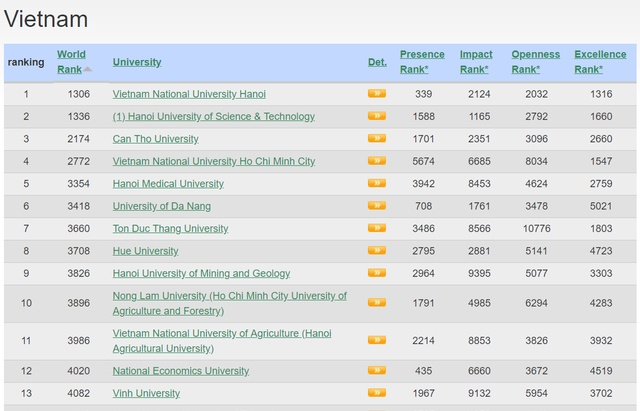Click world rank value 2772

(x=79, y=162)
